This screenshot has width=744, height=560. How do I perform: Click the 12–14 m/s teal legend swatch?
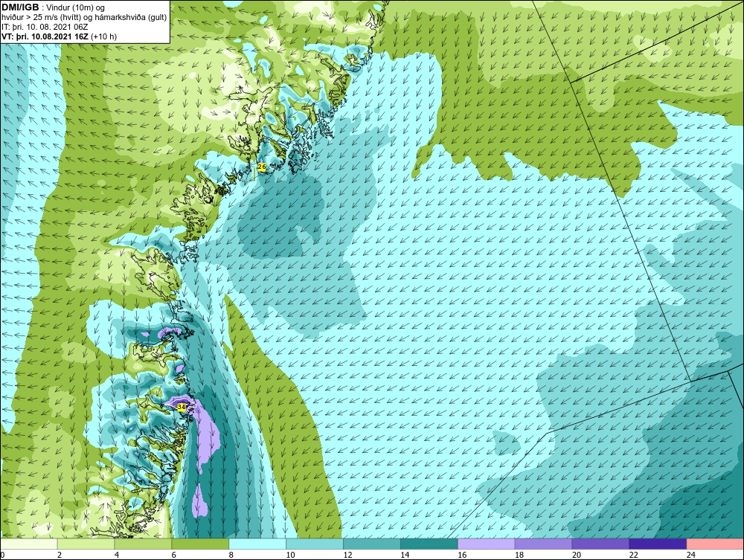coord(371,544)
